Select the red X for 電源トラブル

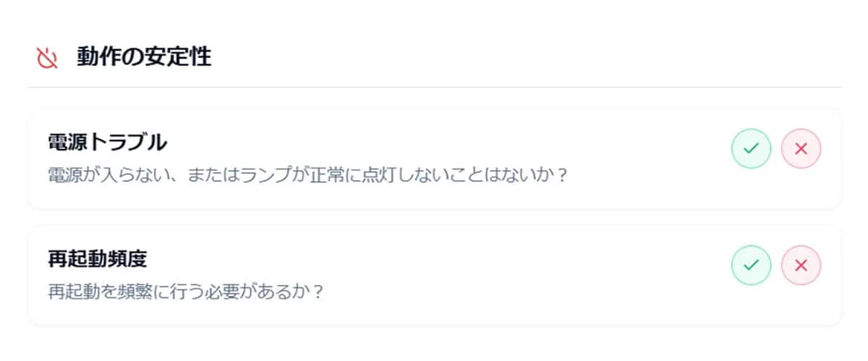click(x=801, y=148)
